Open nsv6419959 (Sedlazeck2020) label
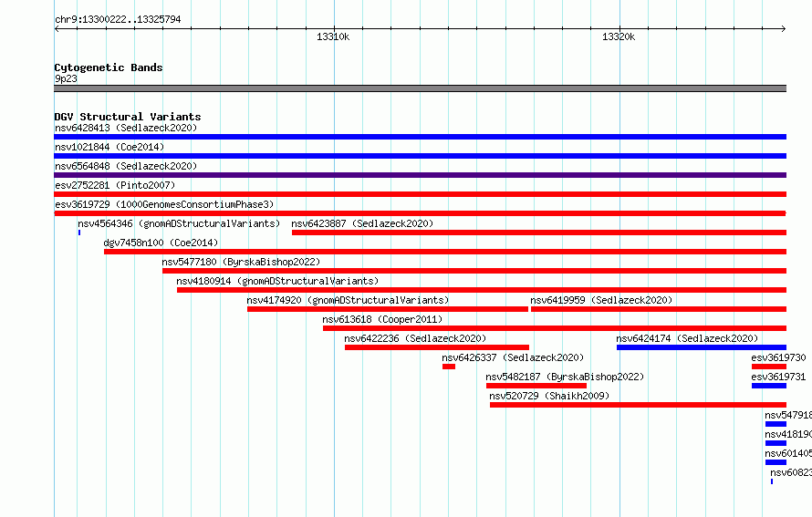This screenshot has height=517, width=812. [601, 300]
